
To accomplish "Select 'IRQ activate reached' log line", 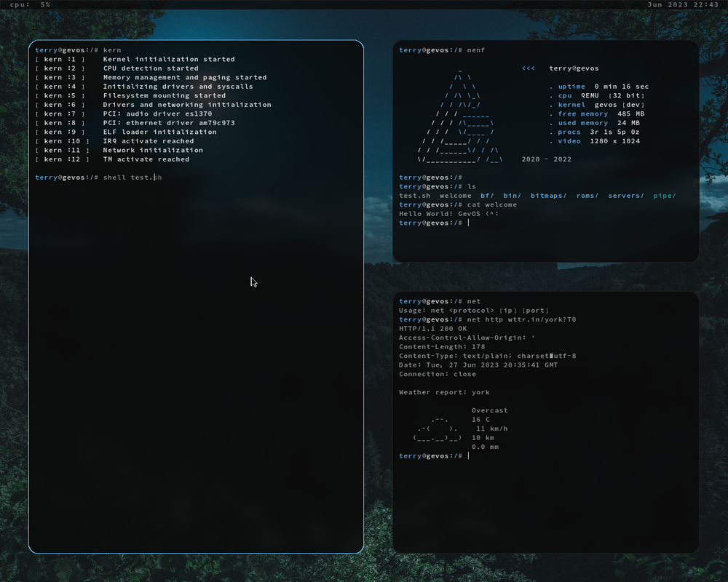I will 149,141.
